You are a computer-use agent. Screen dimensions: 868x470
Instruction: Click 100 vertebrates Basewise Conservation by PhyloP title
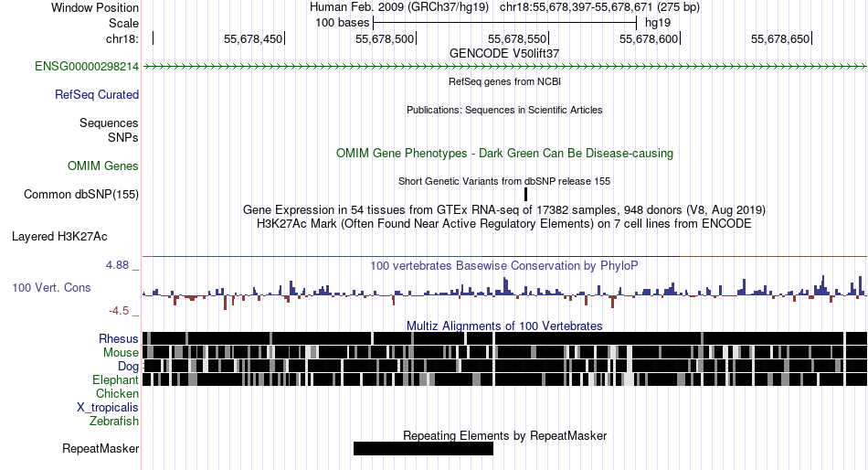[504, 265]
